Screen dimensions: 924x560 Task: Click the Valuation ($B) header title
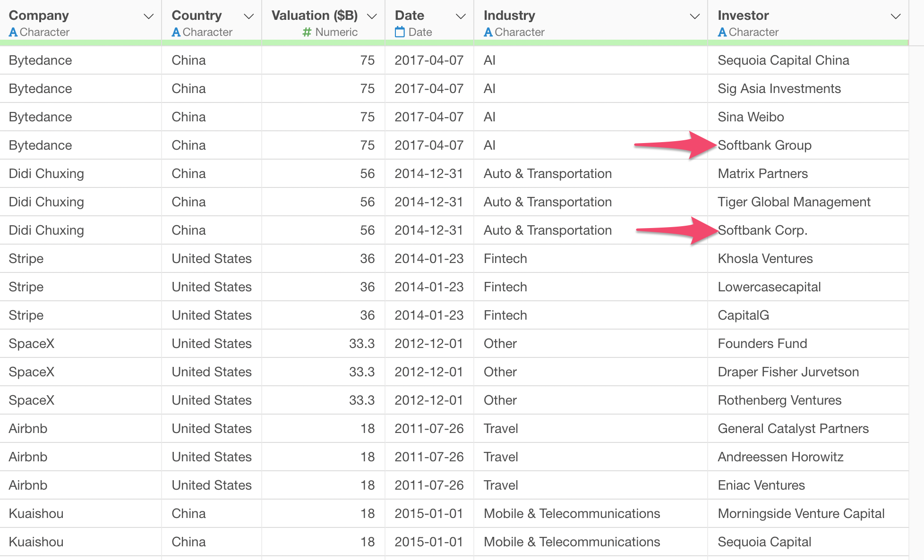314,15
